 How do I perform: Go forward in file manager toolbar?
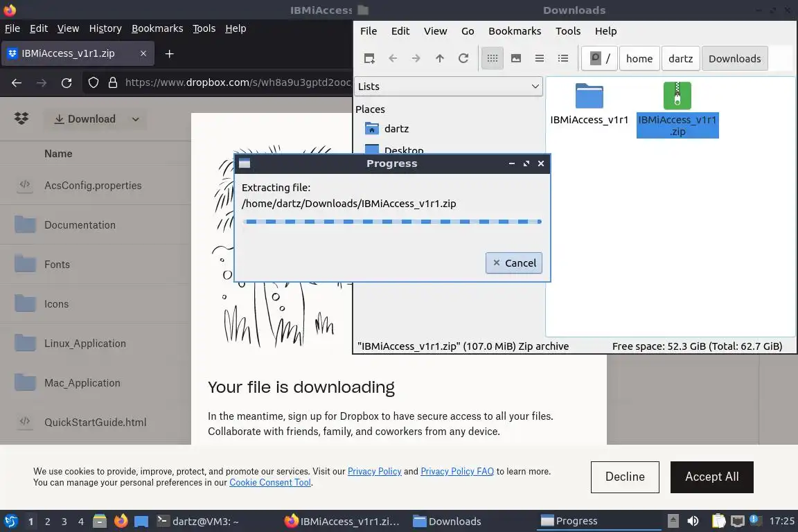[x=416, y=59]
